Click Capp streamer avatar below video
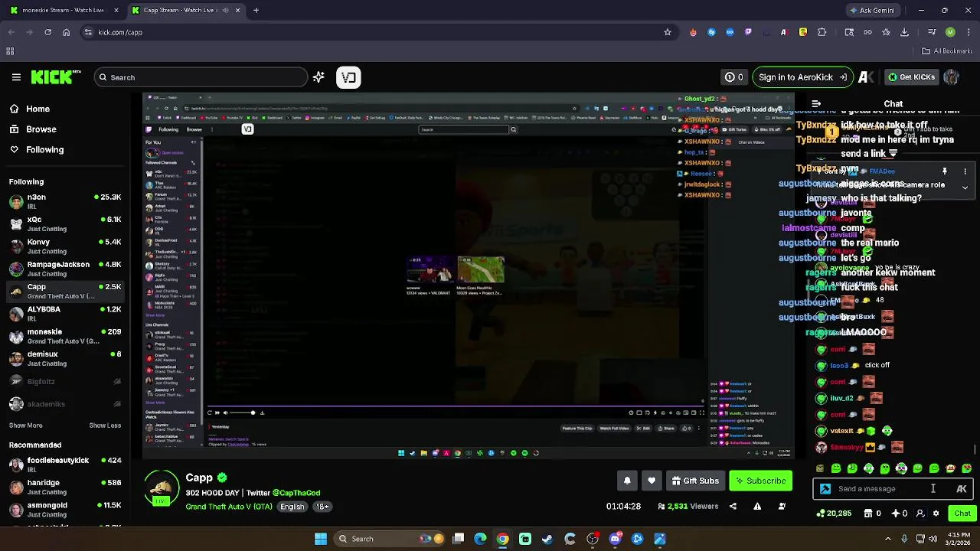This screenshot has height=551, width=980. point(162,487)
